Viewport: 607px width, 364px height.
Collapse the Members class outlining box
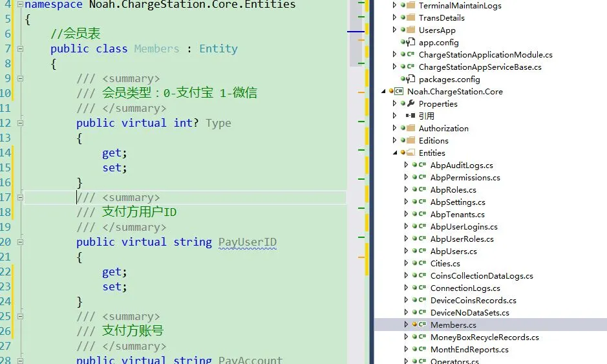(20, 48)
